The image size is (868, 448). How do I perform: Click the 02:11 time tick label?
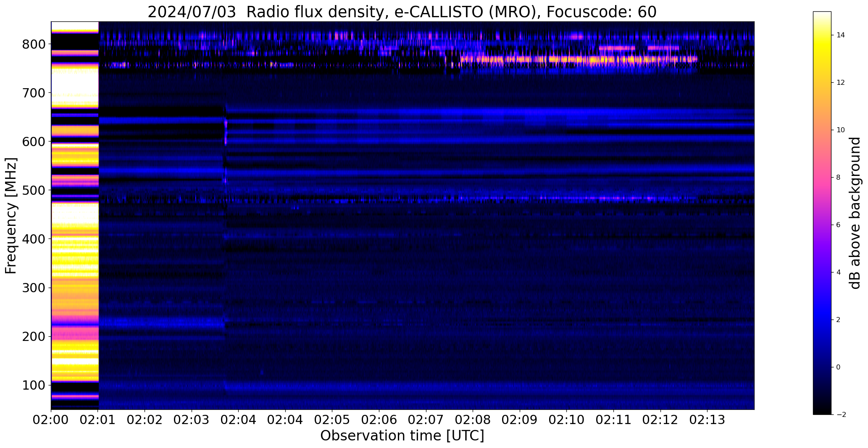tap(613, 420)
